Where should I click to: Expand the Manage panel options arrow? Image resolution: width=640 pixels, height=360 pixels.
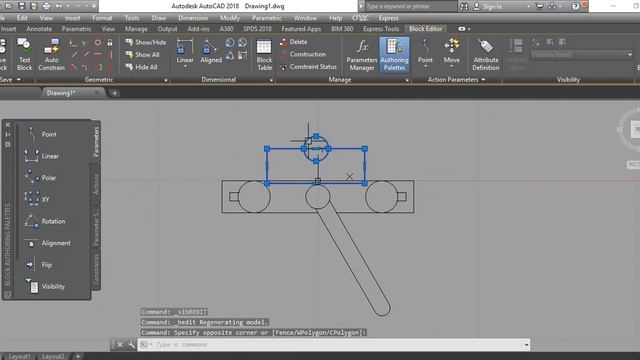(407, 80)
